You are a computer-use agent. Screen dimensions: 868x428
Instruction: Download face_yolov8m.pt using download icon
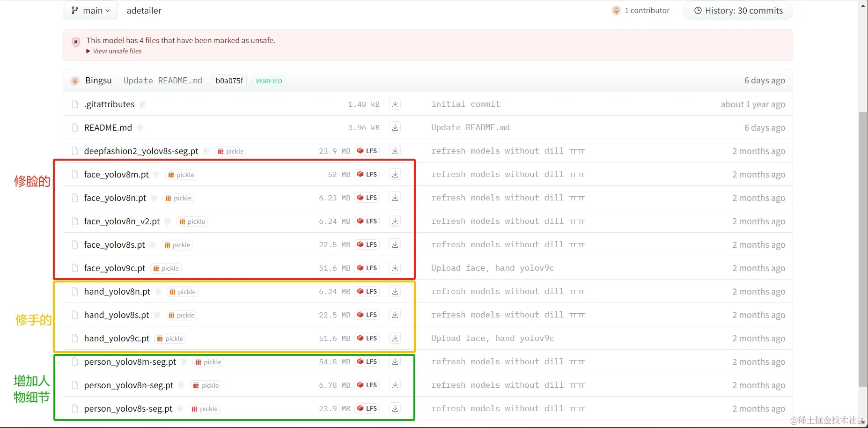(395, 174)
